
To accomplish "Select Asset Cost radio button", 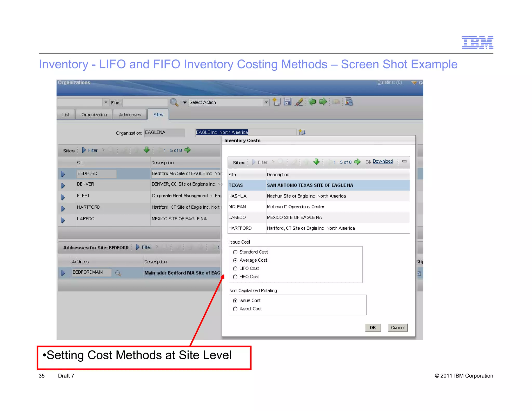I will coord(235,309).
